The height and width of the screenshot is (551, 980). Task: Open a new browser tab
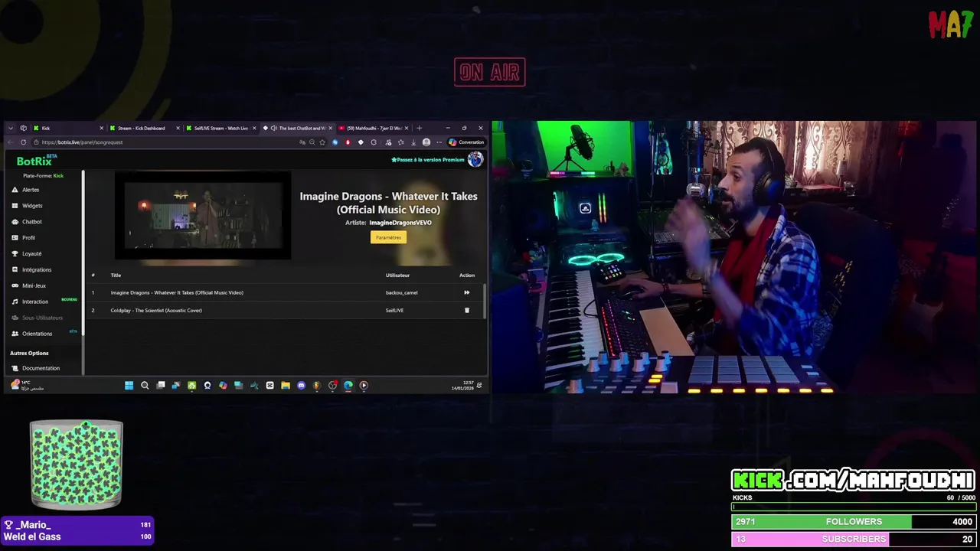(x=419, y=129)
